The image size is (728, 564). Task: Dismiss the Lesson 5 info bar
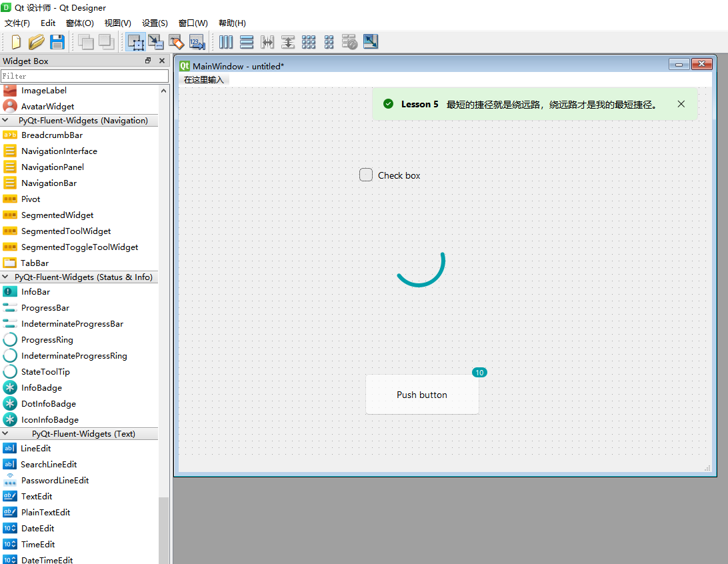(x=681, y=104)
